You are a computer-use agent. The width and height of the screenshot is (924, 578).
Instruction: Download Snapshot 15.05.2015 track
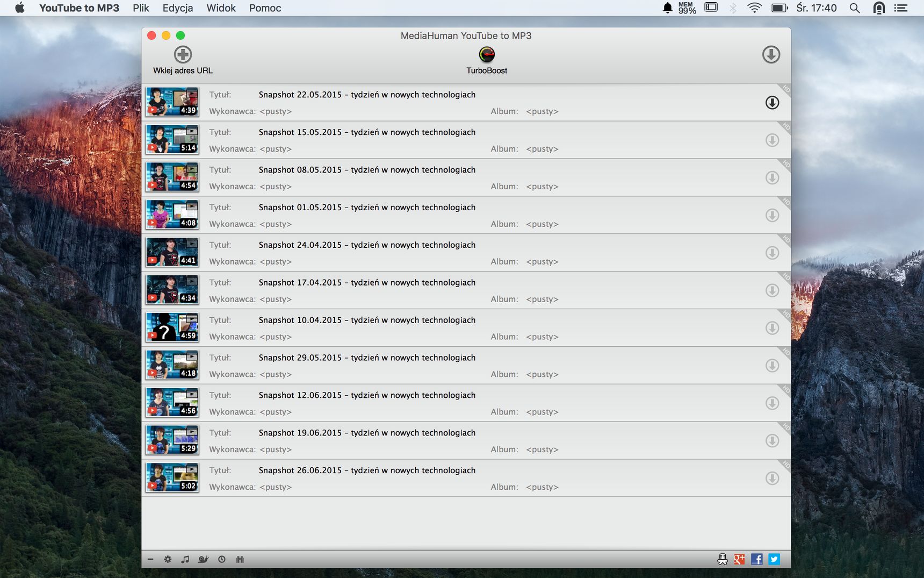click(772, 140)
